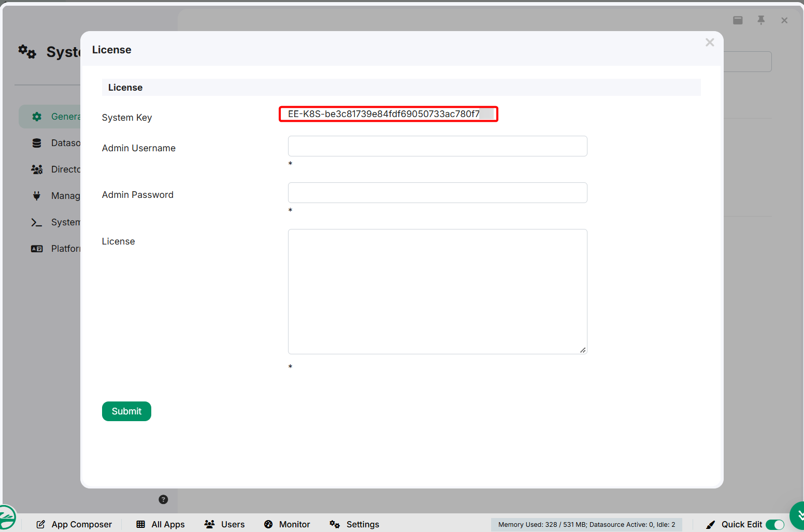Click the Admin Username input field
The width and height of the screenshot is (804, 532).
pos(438,146)
